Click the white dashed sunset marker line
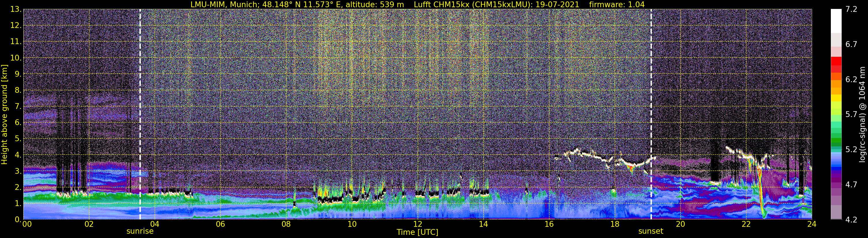Screen dimensions: 868x238 [651, 114]
